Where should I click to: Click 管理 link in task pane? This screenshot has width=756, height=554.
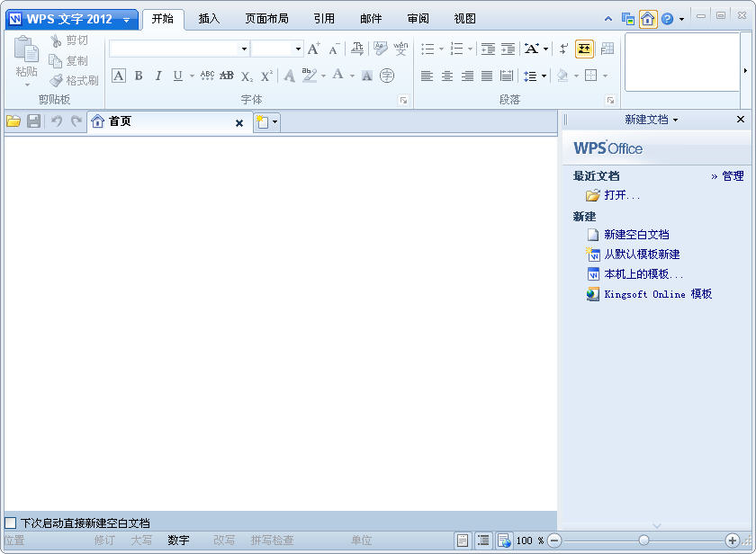coord(733,176)
